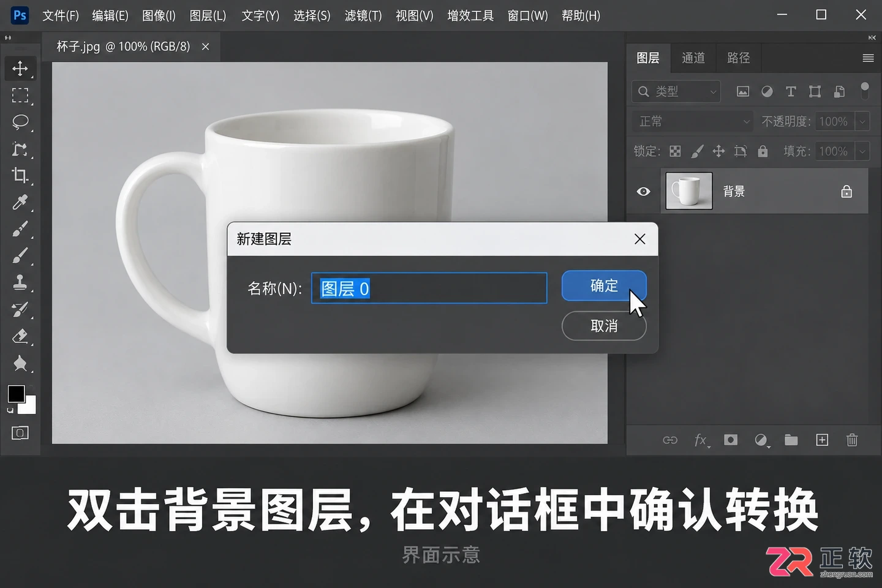This screenshot has width=882, height=588.
Task: Create a new group folder icon
Action: coord(791,440)
